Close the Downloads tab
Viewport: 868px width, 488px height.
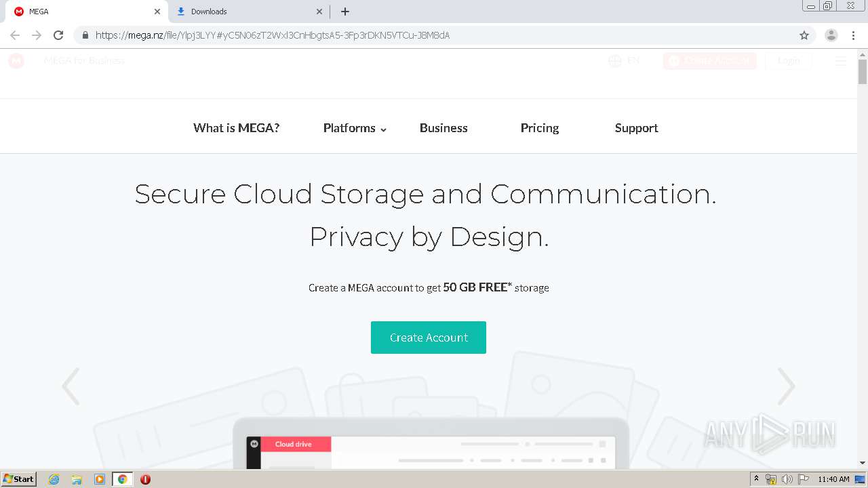coord(319,12)
